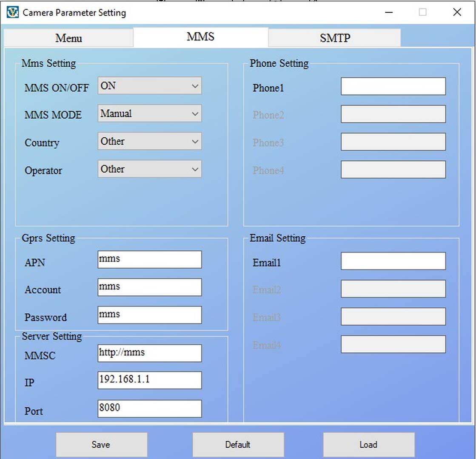This screenshot has width=476, height=459.
Task: Focus the Phone1 input field
Action: 393,87
